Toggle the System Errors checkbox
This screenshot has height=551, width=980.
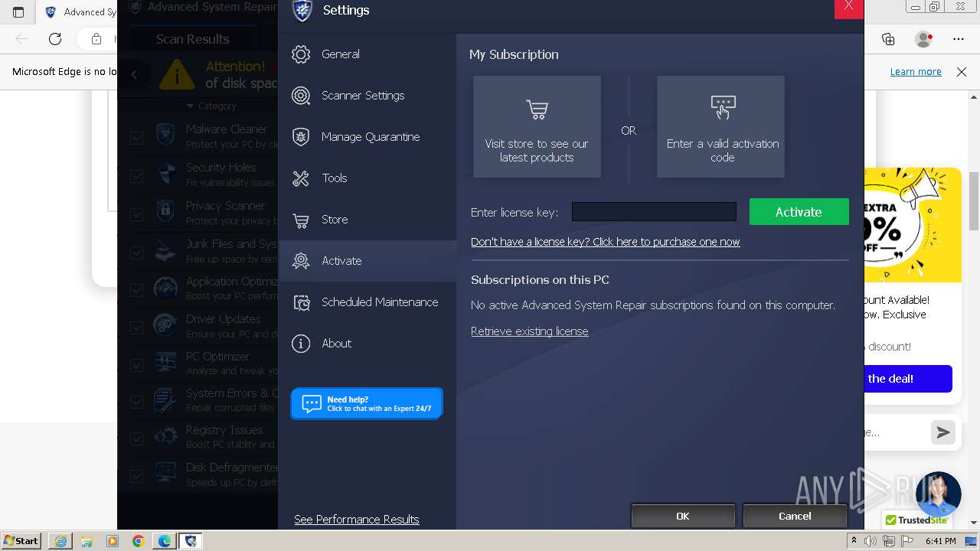(x=137, y=402)
